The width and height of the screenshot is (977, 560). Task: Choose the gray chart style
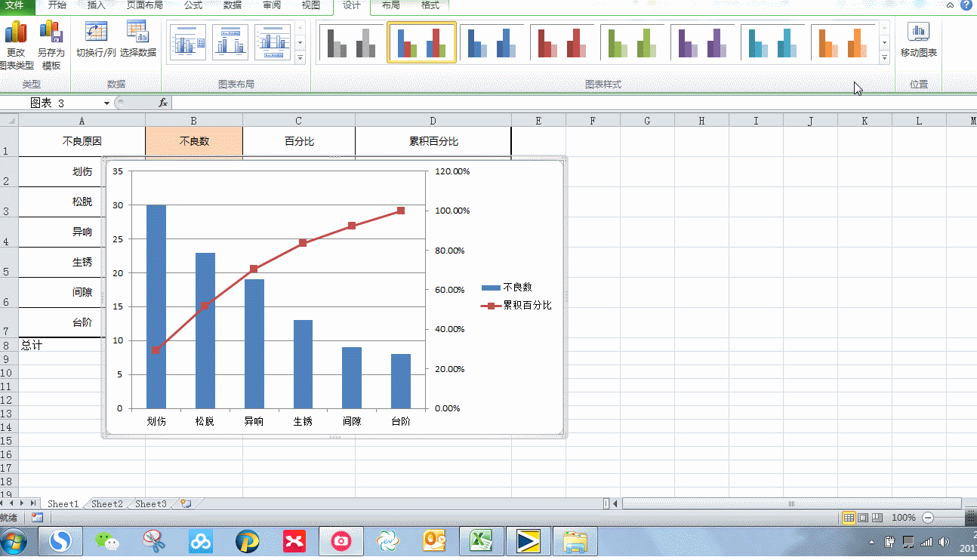pos(351,42)
